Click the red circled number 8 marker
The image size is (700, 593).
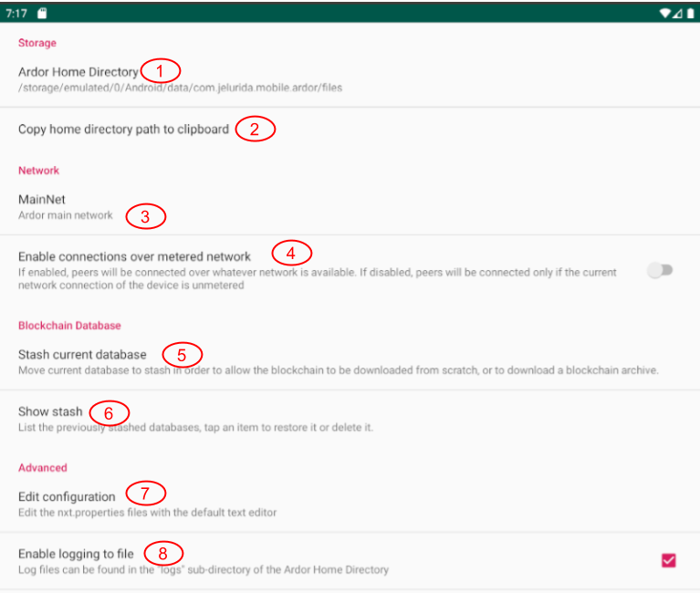point(163,553)
